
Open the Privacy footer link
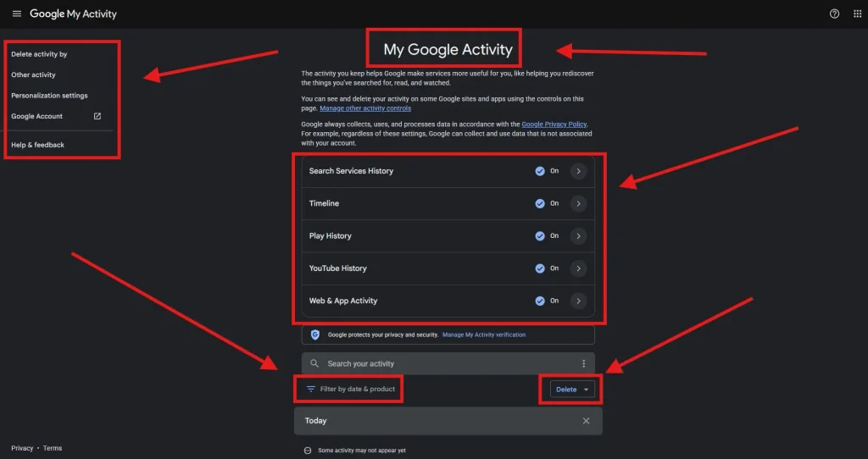pyautogui.click(x=22, y=448)
